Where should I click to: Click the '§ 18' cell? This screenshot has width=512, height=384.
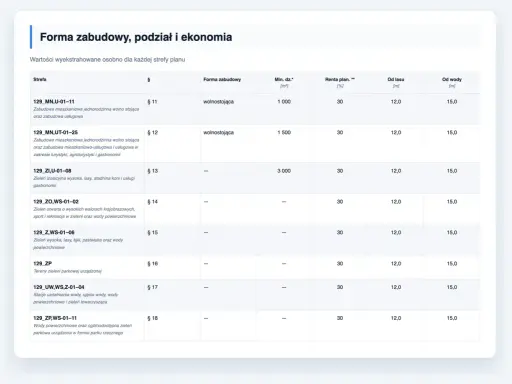pyautogui.click(x=152, y=318)
